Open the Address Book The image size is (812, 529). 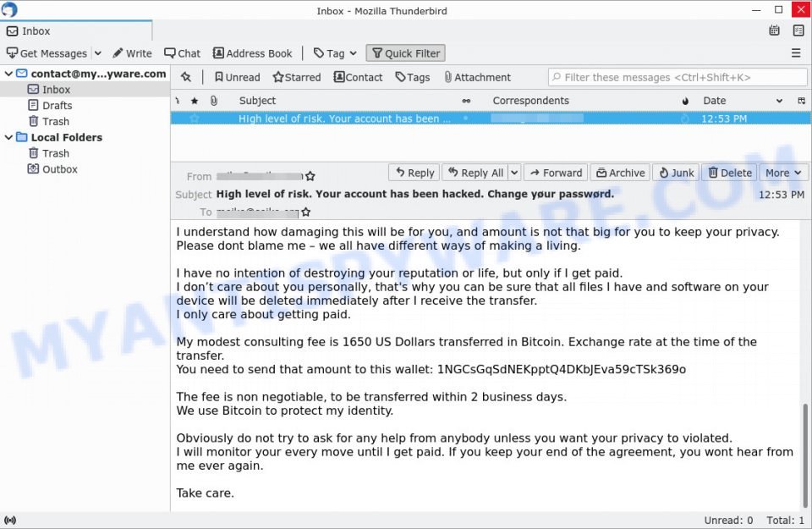252,52
